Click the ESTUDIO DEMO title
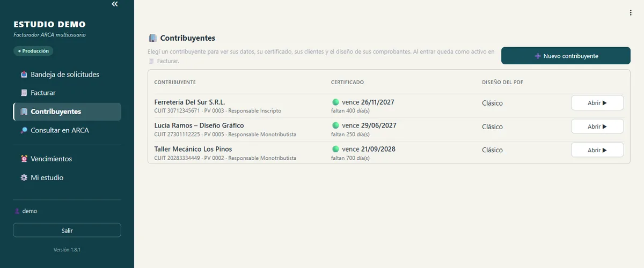The width and height of the screenshot is (644, 268). tap(49, 25)
